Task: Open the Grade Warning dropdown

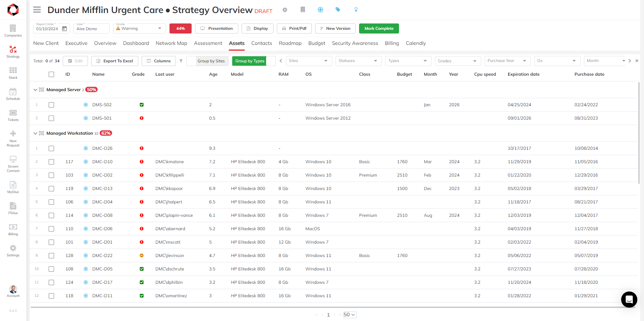Action: tap(140, 28)
